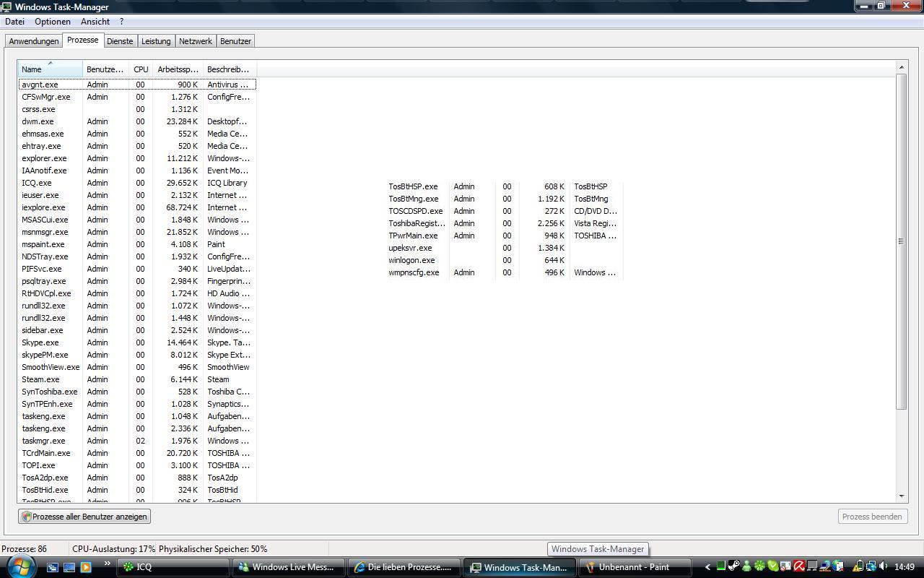Switch to the Netzwerk tab

(x=196, y=41)
